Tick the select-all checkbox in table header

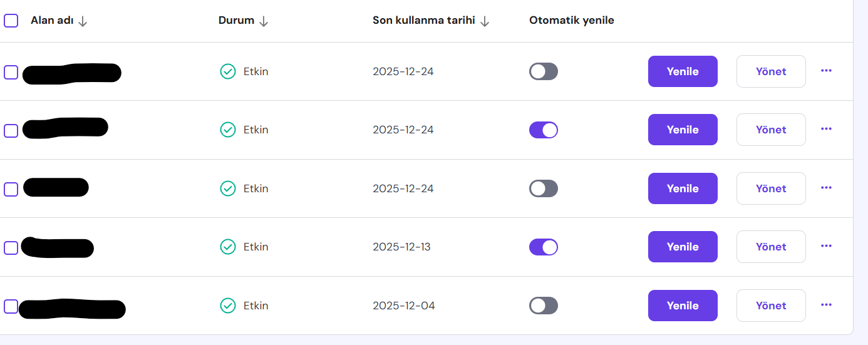11,21
